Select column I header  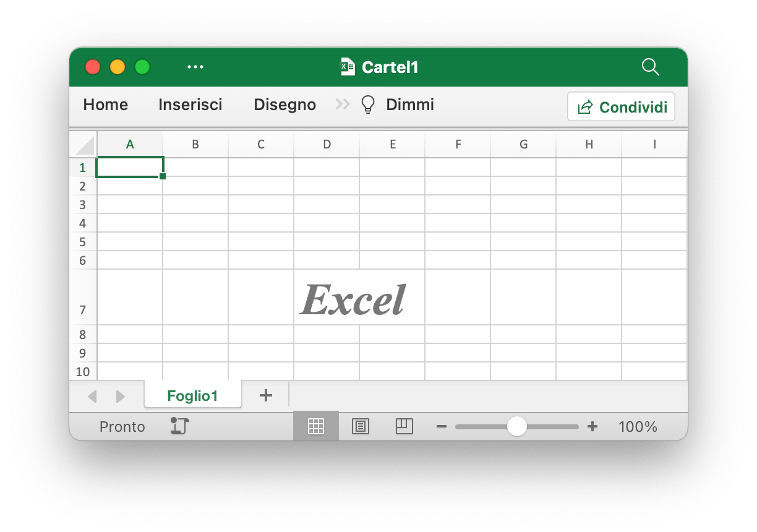click(x=654, y=145)
